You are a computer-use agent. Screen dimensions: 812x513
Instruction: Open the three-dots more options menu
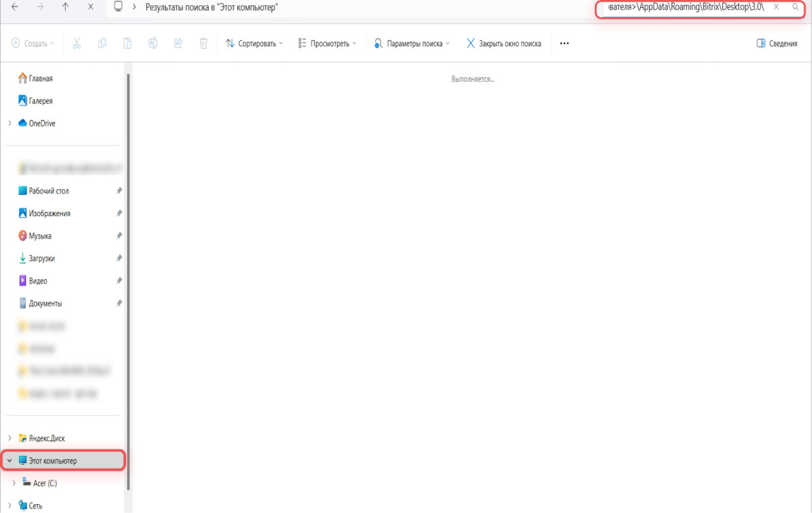pyautogui.click(x=565, y=44)
